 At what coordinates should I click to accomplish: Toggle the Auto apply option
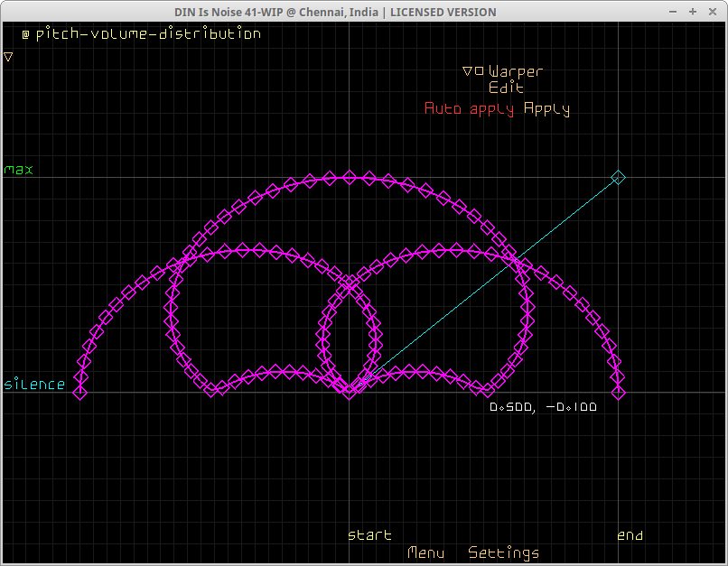[470, 109]
